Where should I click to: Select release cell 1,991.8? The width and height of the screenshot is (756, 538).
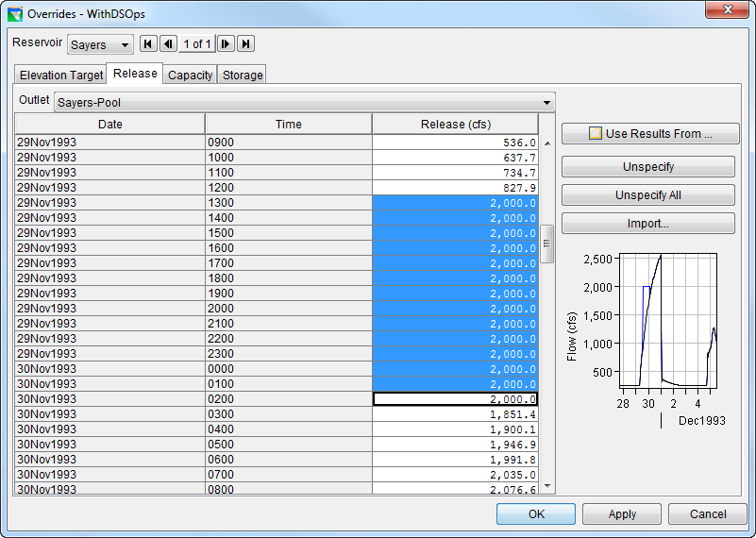click(x=455, y=460)
